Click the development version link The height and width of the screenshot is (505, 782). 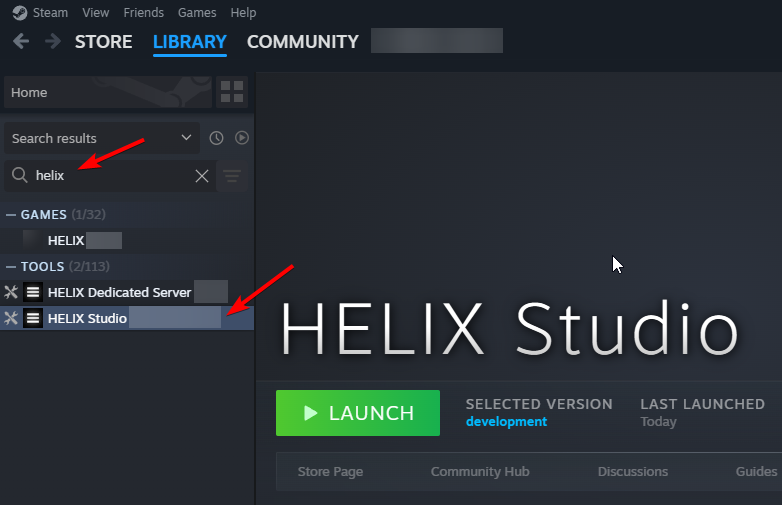click(506, 422)
